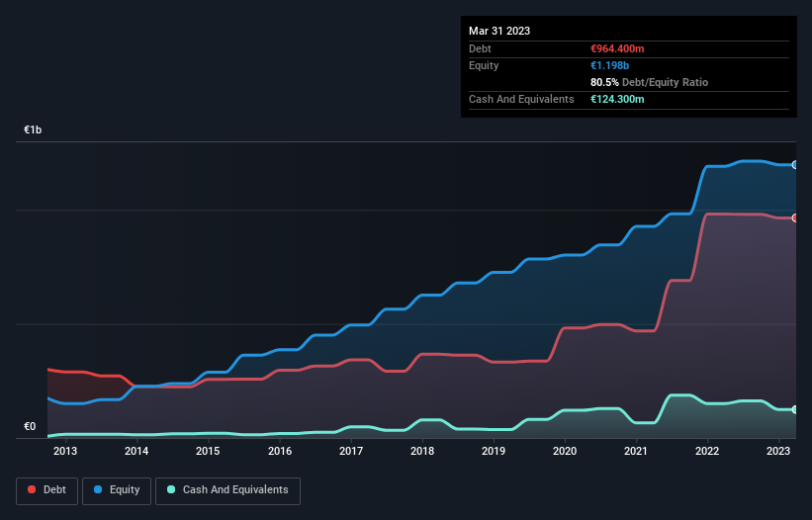812x520 pixels.
Task: Click the €0 y-axis label
Action: pos(30,426)
